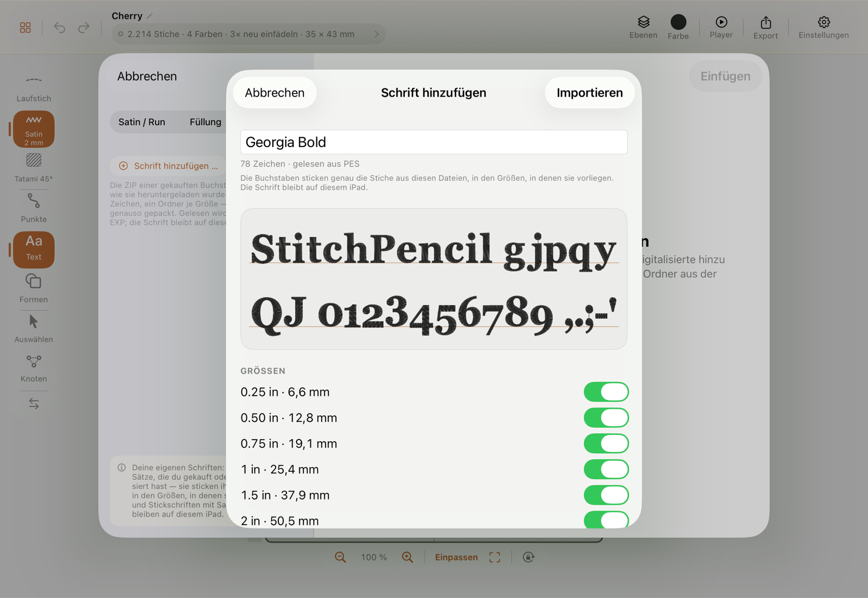Redo the last action

point(84,28)
